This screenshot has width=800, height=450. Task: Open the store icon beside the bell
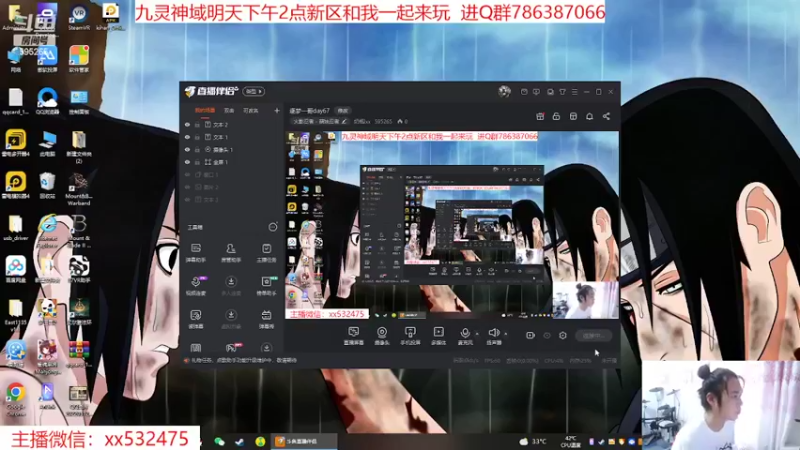573,116
